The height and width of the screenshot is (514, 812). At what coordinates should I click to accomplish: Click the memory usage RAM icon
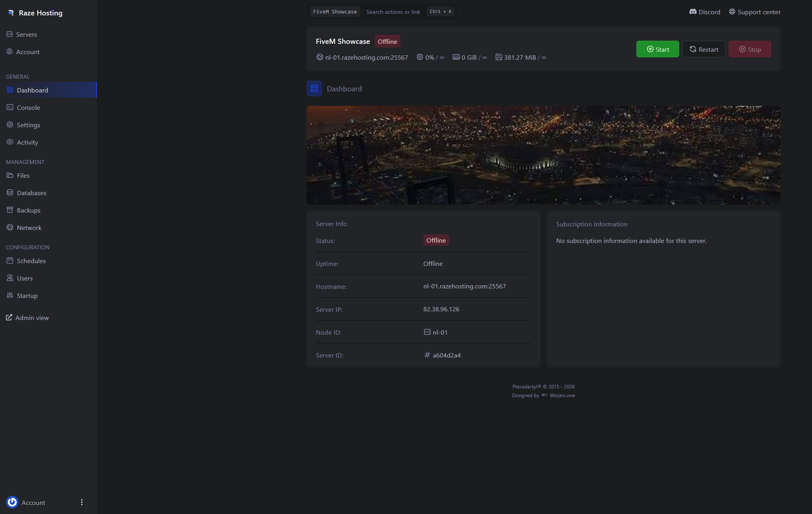(456, 57)
